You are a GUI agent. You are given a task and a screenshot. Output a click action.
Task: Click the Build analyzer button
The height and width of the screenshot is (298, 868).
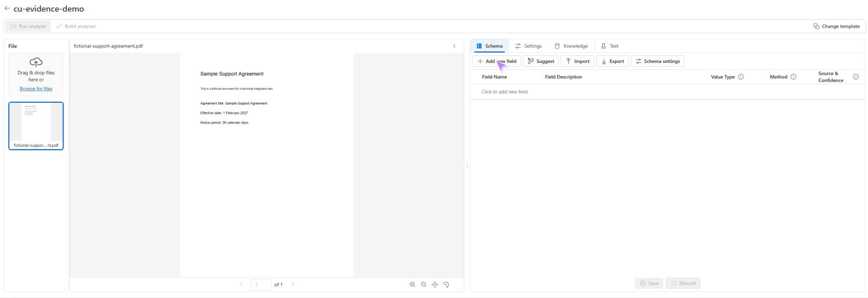point(76,26)
